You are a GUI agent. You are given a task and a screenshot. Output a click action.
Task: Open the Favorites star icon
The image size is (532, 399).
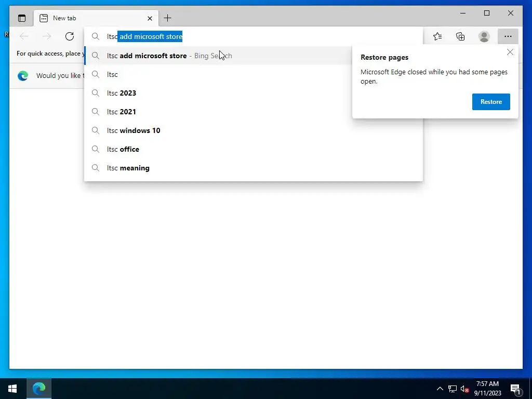pyautogui.click(x=437, y=36)
